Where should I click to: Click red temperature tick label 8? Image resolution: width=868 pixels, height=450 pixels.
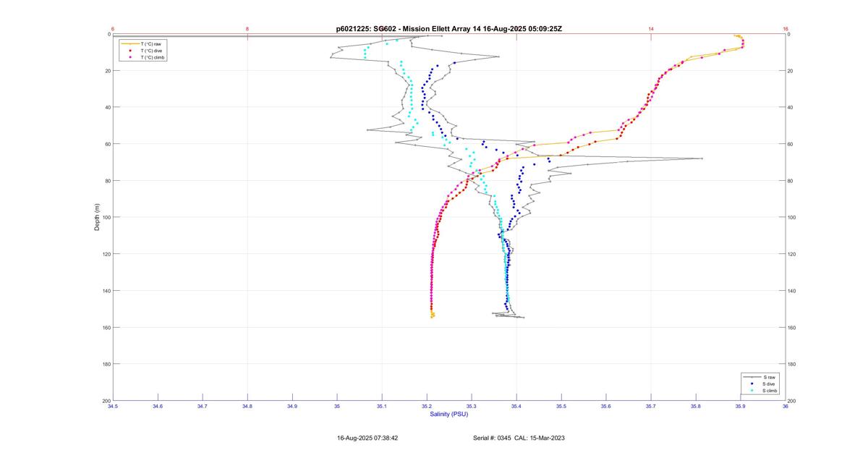pyautogui.click(x=247, y=29)
